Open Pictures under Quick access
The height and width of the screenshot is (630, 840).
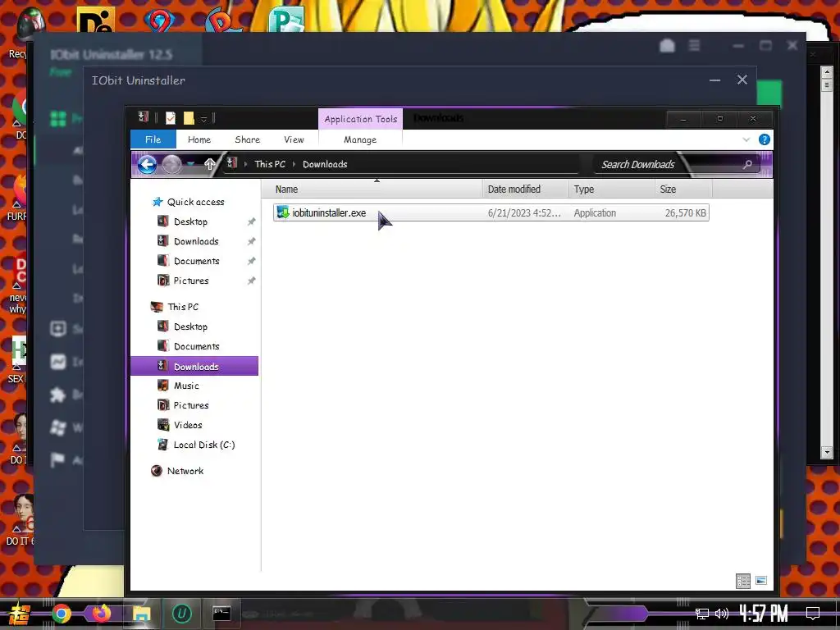(x=190, y=281)
